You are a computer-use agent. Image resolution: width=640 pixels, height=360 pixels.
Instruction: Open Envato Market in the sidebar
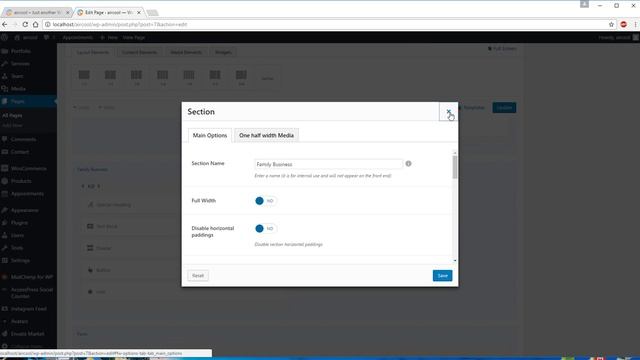(x=27, y=334)
